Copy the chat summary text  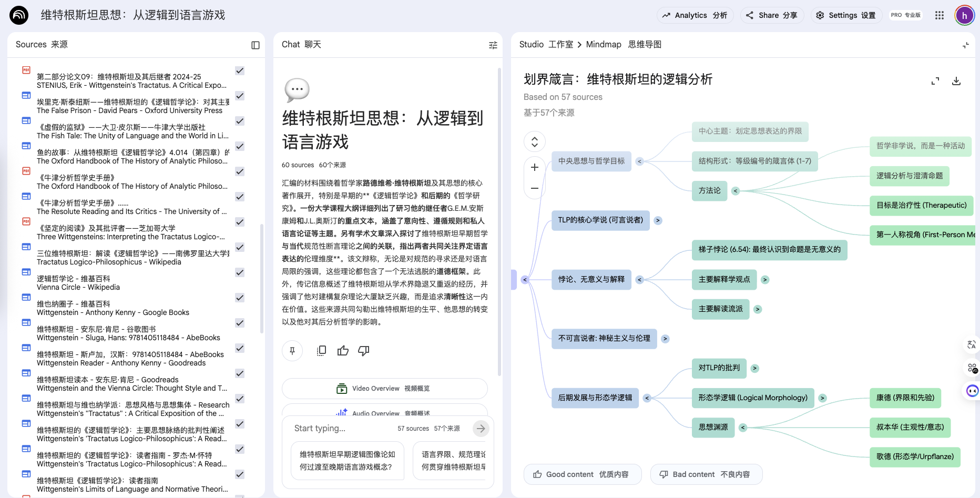321,351
